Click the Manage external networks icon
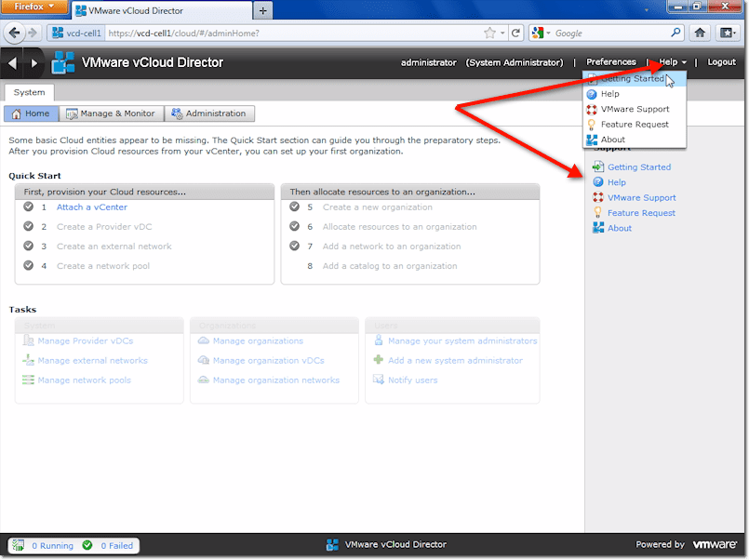 [x=29, y=360]
